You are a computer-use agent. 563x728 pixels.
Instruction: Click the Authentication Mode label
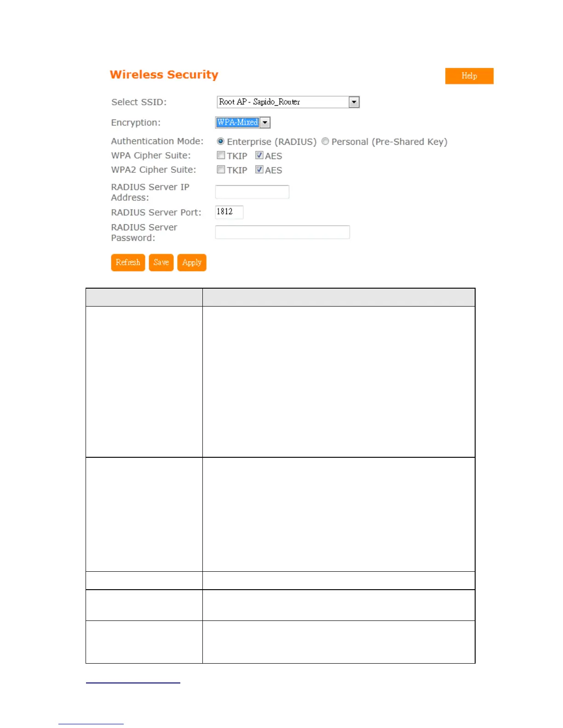click(157, 141)
